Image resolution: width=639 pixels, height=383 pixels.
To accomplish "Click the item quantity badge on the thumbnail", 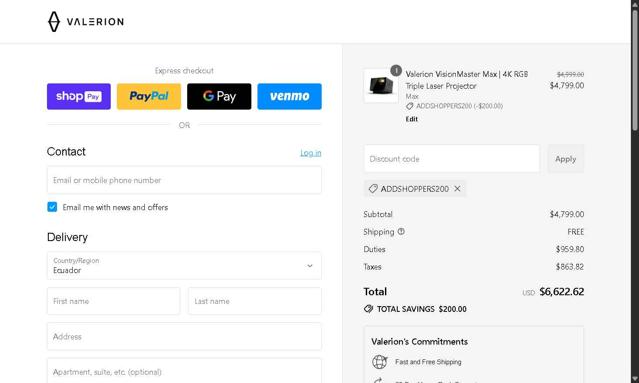I will 396,70.
